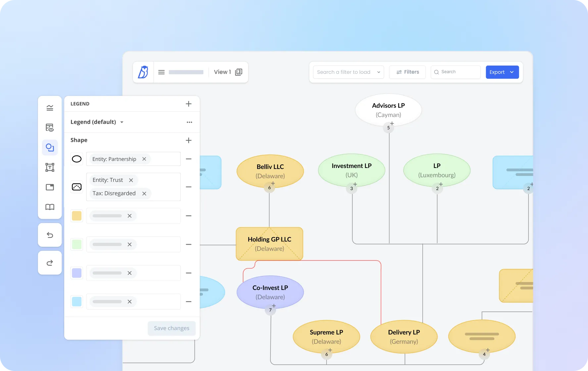Viewport: 588px width, 371px height.
Task: Remove the Tax: Disregarded tag
Action: (144, 193)
